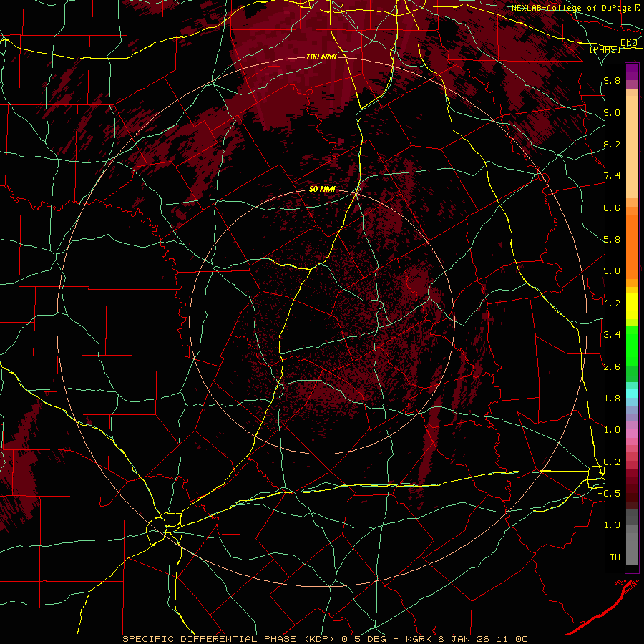Screen dimensions: 644x644
Task: Click the purple top segment of color bar
Action: coord(632,72)
